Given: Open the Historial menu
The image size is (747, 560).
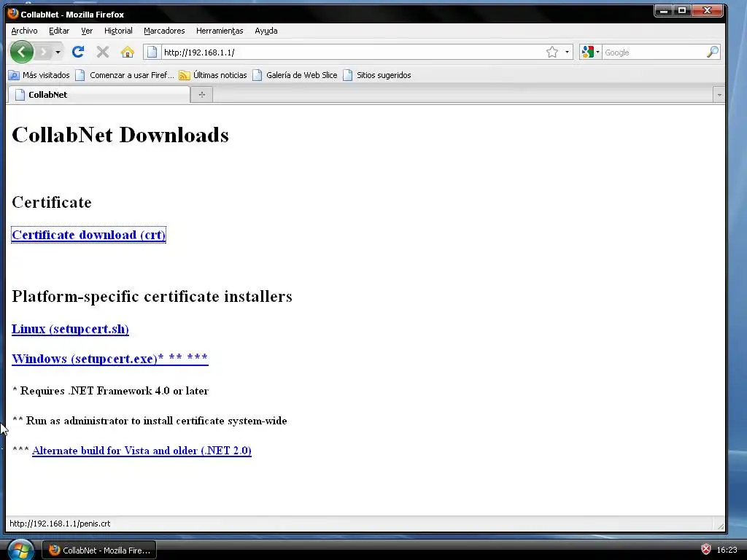Looking at the screenshot, I should point(118,31).
